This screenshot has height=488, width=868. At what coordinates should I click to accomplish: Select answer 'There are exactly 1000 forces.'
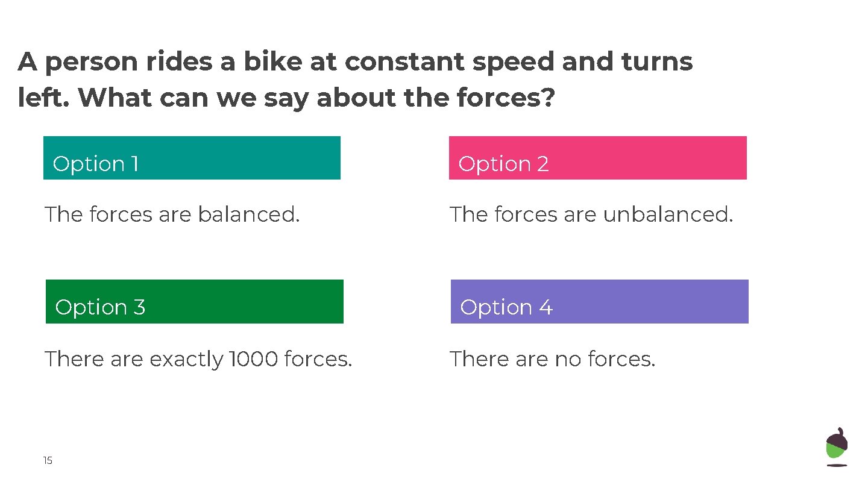pyautogui.click(x=198, y=359)
